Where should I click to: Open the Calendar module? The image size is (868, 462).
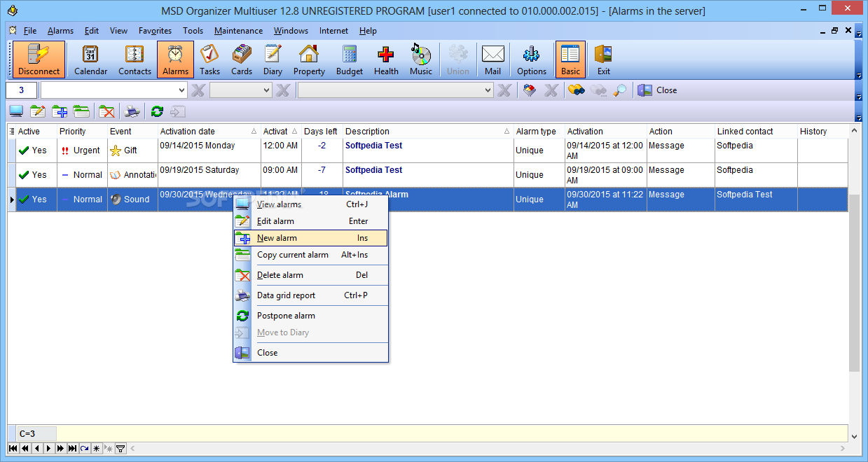pos(90,59)
